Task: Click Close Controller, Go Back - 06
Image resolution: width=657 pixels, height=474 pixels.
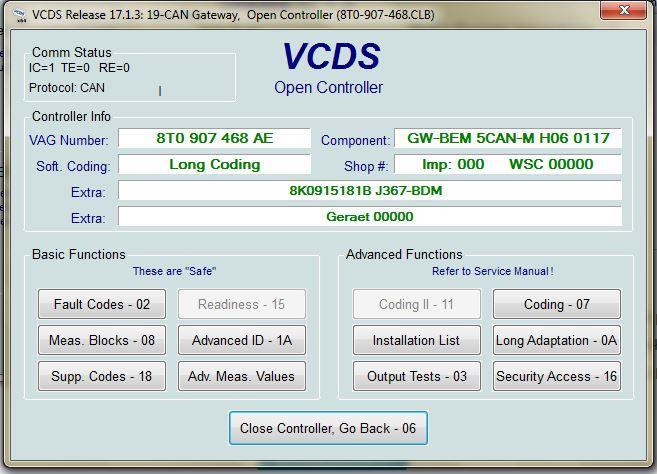Action: coord(328,428)
